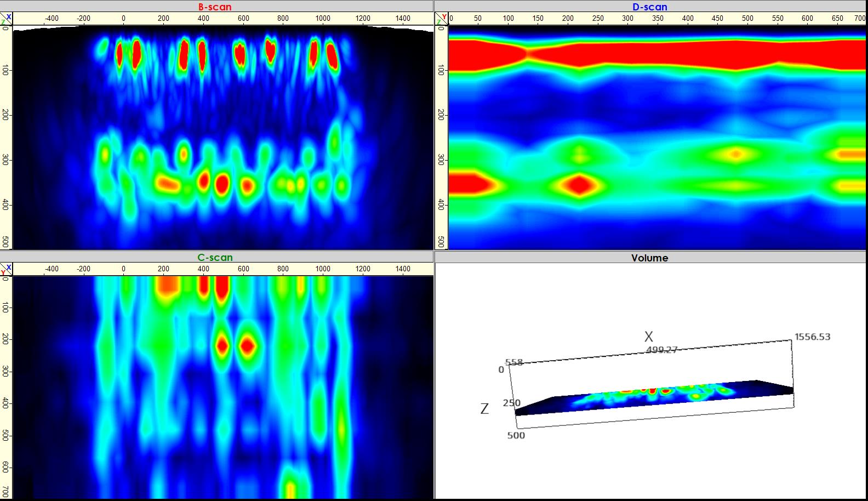Viewport: 868px width, 501px height.
Task: Click the 200 mark on D-scan vertical ruler
Action: click(441, 115)
